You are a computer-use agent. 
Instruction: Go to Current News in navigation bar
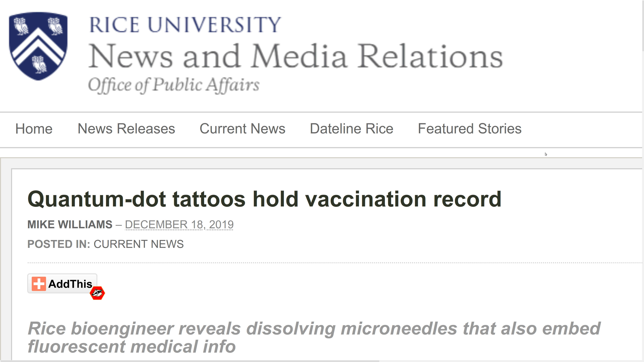[243, 129]
